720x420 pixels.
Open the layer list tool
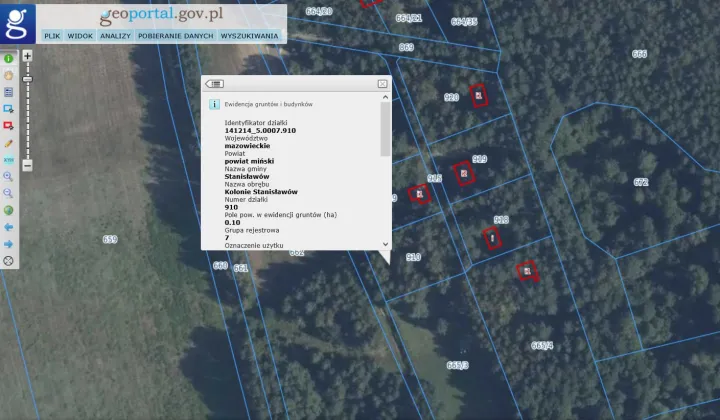coord(8,92)
